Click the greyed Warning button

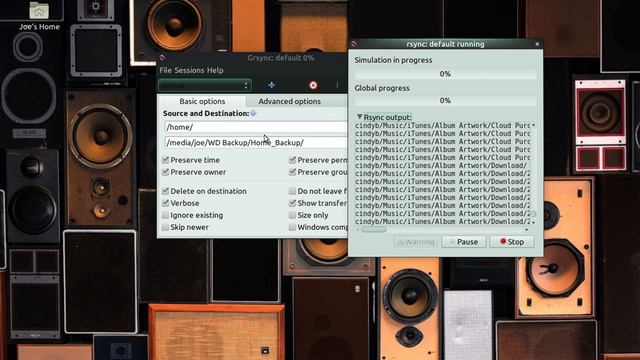pos(416,242)
